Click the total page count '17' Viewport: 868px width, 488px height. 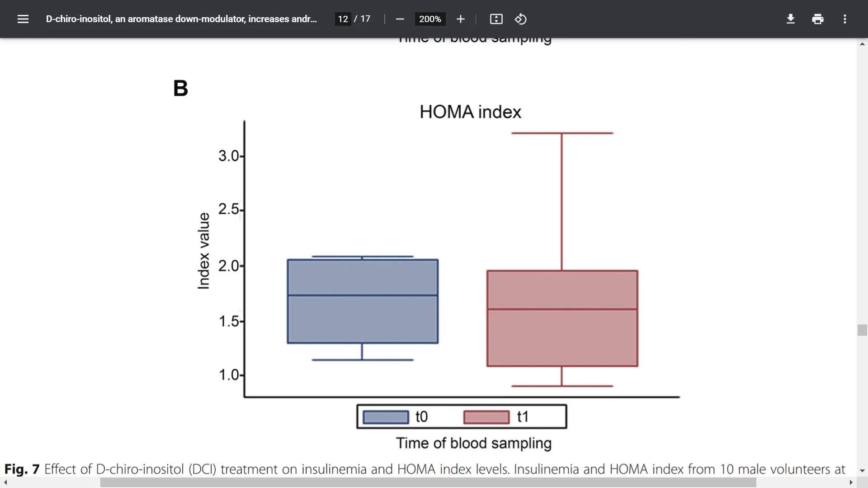pos(365,19)
